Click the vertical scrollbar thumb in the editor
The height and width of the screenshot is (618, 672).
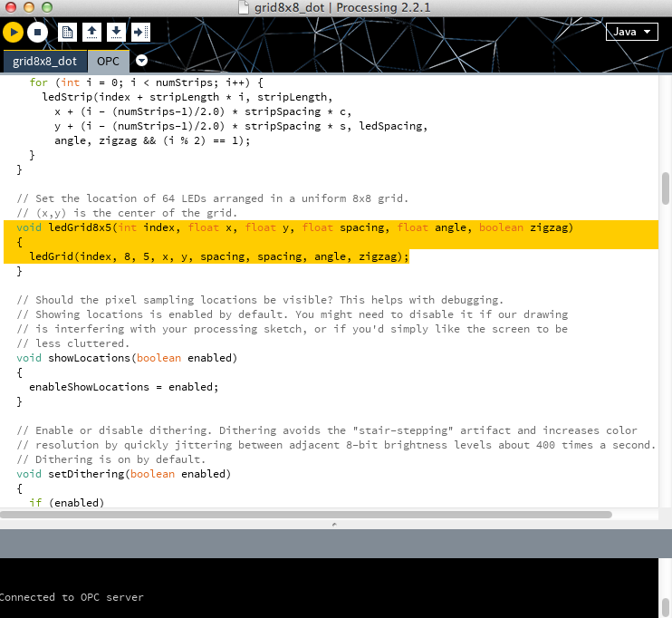[x=665, y=188]
